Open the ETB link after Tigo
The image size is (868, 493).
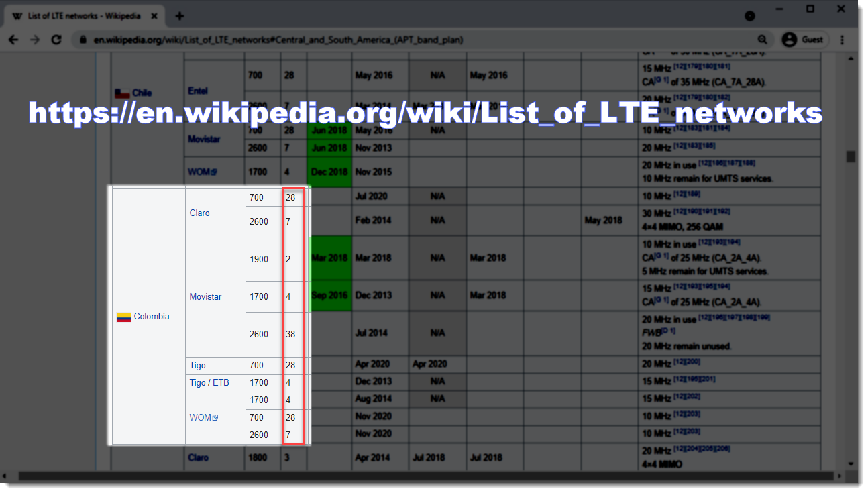tap(221, 383)
